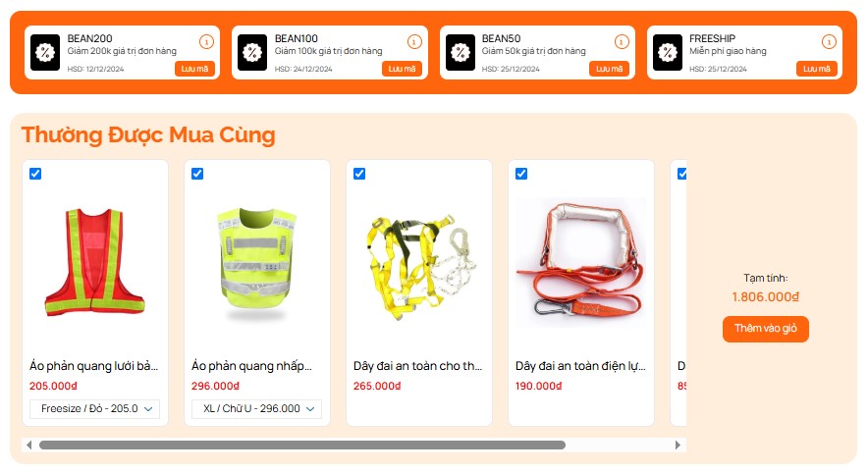Screen dimensions: 868x473
Task: Open info icon for BEAN100 coupon
Action: (x=414, y=41)
